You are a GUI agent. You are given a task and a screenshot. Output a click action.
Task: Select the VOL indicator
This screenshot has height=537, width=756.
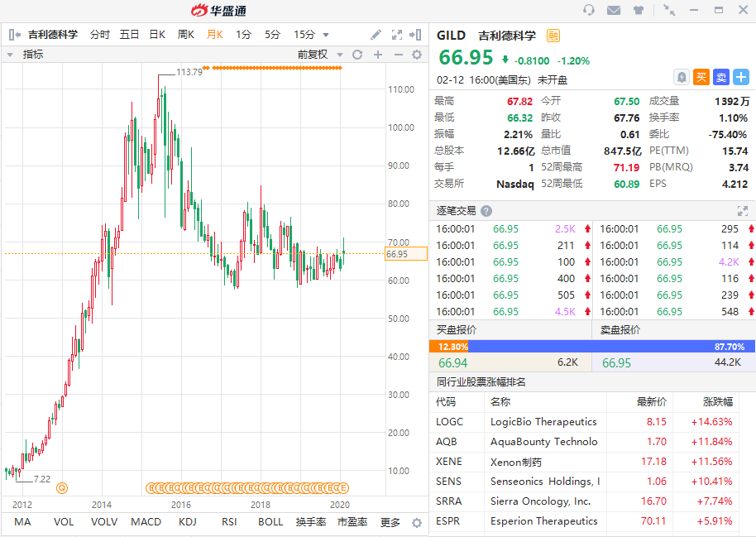pos(64,522)
